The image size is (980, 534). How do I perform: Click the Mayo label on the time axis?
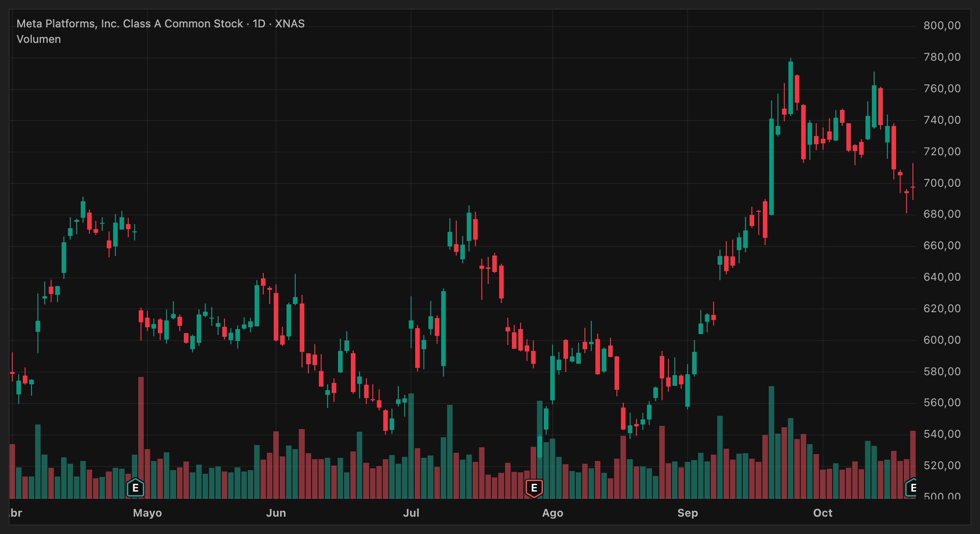tap(147, 513)
